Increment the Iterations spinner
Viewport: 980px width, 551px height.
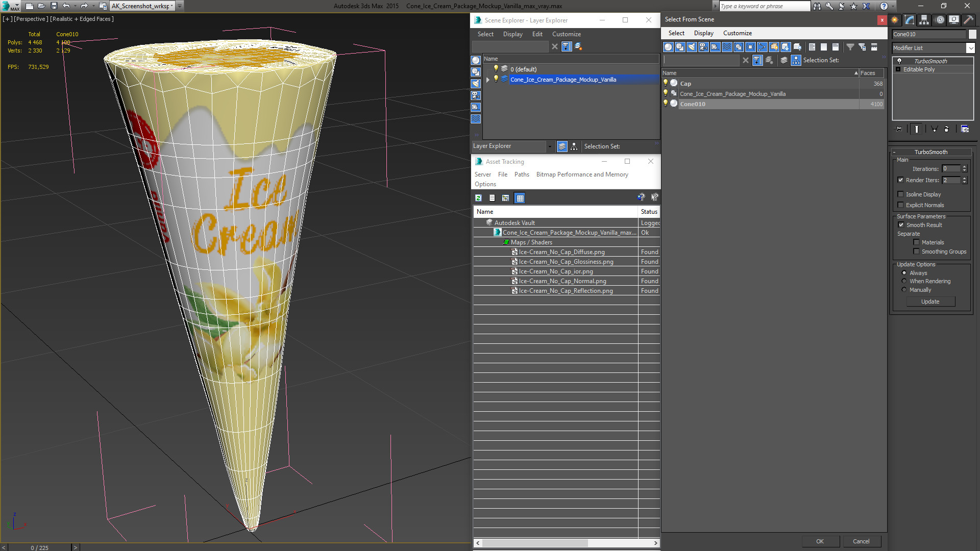[x=964, y=167]
